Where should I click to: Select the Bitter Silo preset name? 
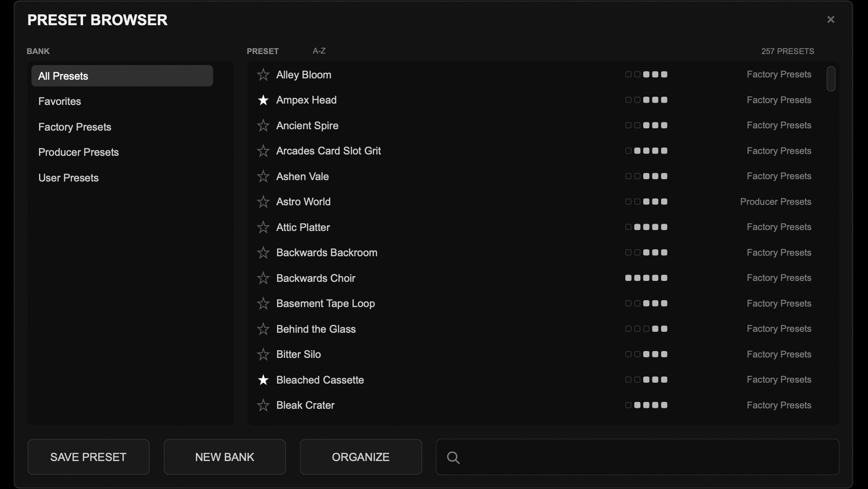[x=298, y=355]
